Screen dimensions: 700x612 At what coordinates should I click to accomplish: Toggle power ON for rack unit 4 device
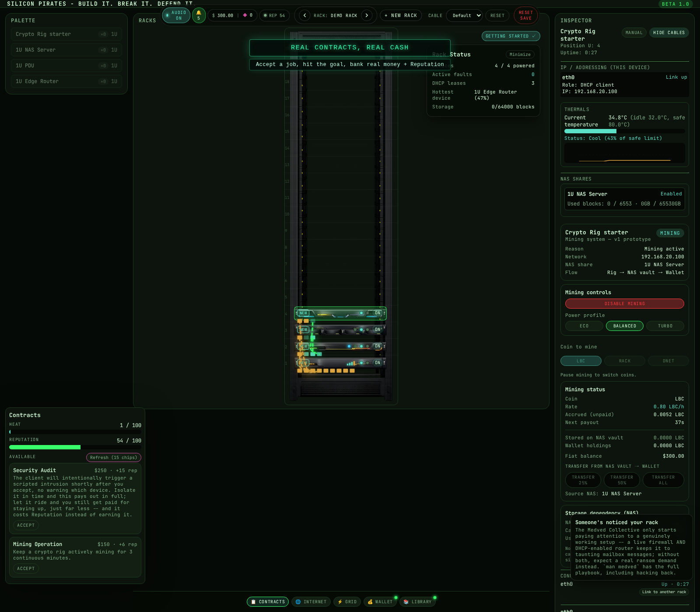(378, 313)
